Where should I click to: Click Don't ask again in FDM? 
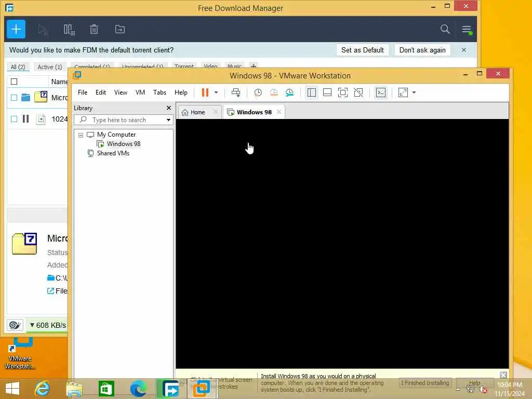click(422, 50)
